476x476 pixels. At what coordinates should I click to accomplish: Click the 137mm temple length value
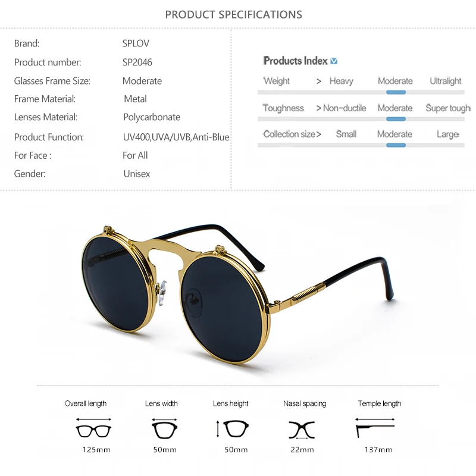378,450
